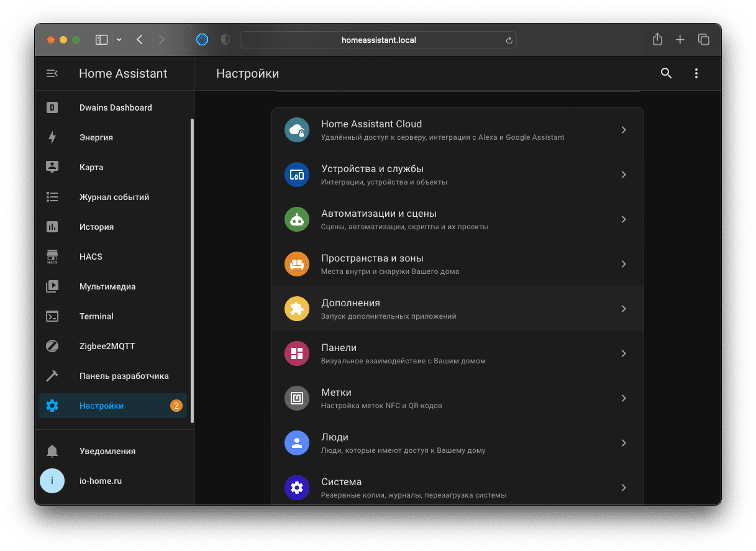Open Панель разработчика sidebar item
Image resolution: width=756 pixels, height=551 pixels.
pyautogui.click(x=112, y=376)
